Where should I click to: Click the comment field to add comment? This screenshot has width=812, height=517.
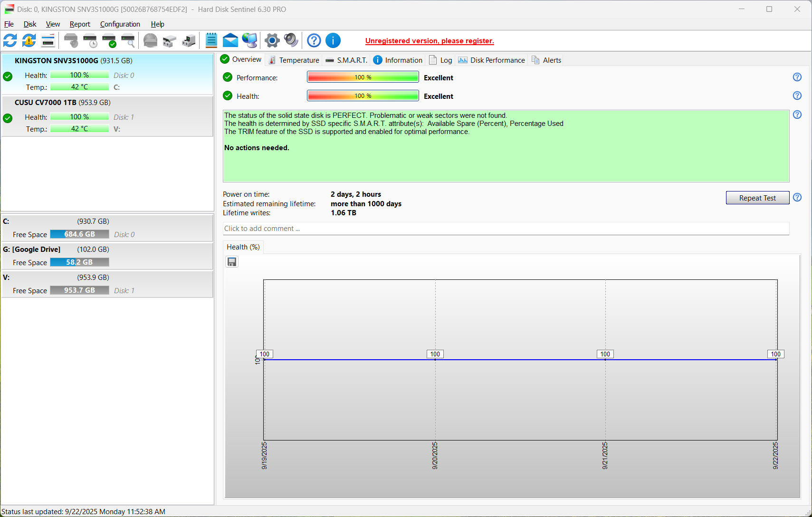pos(506,229)
